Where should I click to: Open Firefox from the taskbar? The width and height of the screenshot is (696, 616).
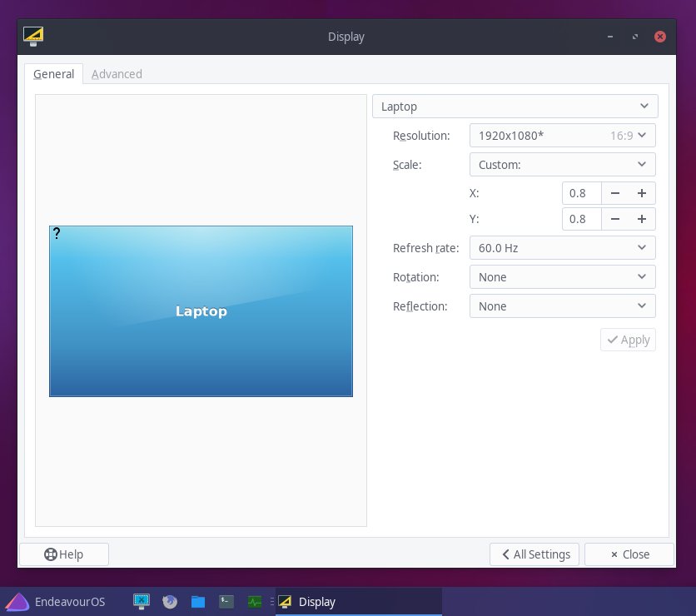(170, 601)
